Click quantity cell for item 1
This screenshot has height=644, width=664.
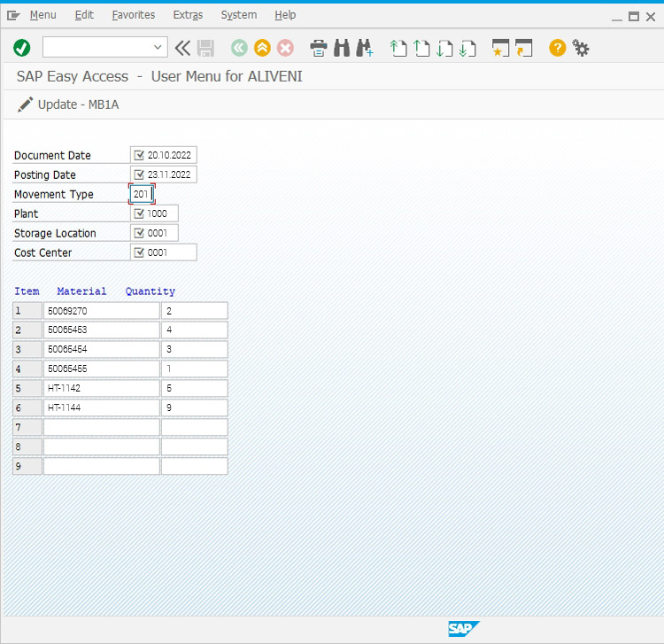tap(195, 311)
